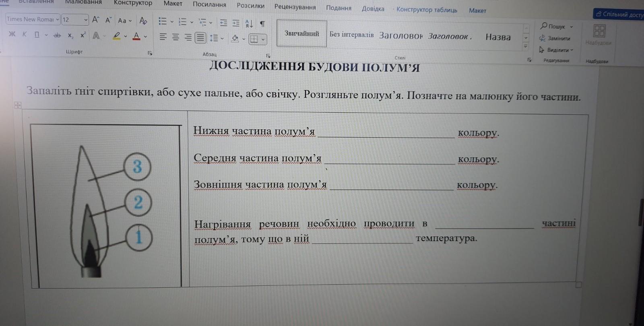Viewport: 644px width, 326px height.
Task: Justify the paragraph text
Action: (200, 38)
